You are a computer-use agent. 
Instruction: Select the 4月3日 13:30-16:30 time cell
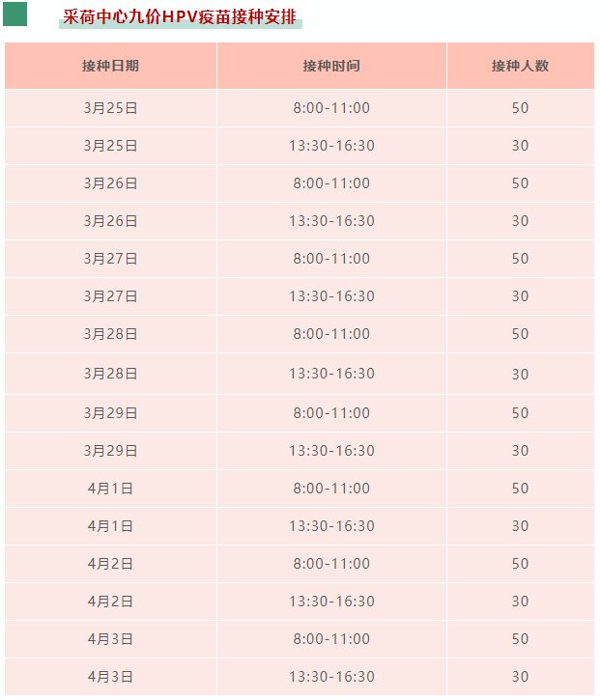pos(331,677)
